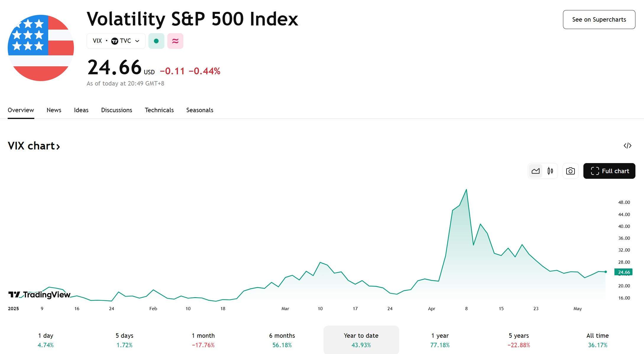Image resolution: width=644 pixels, height=354 pixels.
Task: Switch to the Seasonals tab
Action: (200, 110)
